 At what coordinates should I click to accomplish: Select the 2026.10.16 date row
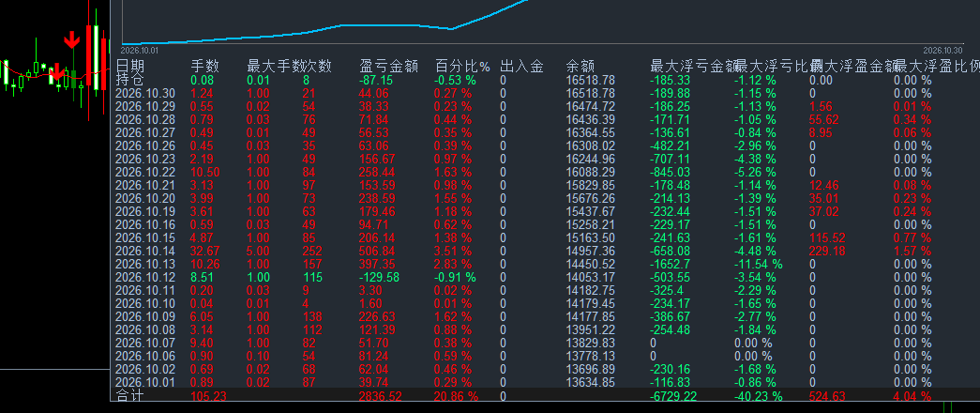(x=145, y=224)
